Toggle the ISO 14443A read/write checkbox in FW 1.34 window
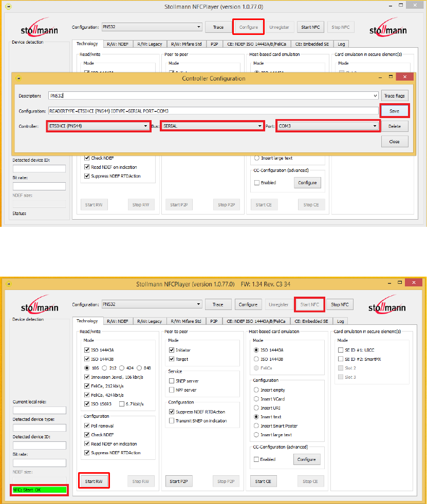Screen dimensions: 427x504 click(86, 350)
